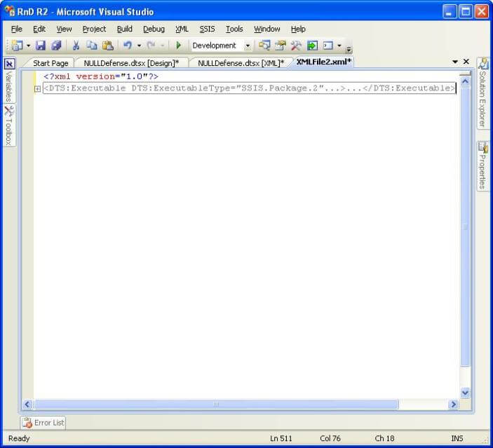This screenshot has height=448, width=493.
Task: Click the vertical scrollbar thumb
Action: pos(465,226)
